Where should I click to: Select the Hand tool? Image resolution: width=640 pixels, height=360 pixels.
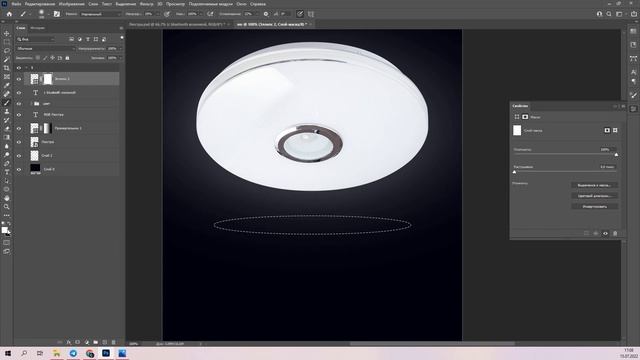point(7,198)
